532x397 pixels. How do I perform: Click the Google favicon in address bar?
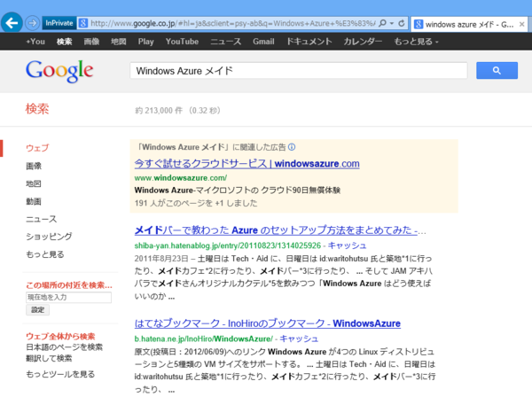tap(83, 23)
